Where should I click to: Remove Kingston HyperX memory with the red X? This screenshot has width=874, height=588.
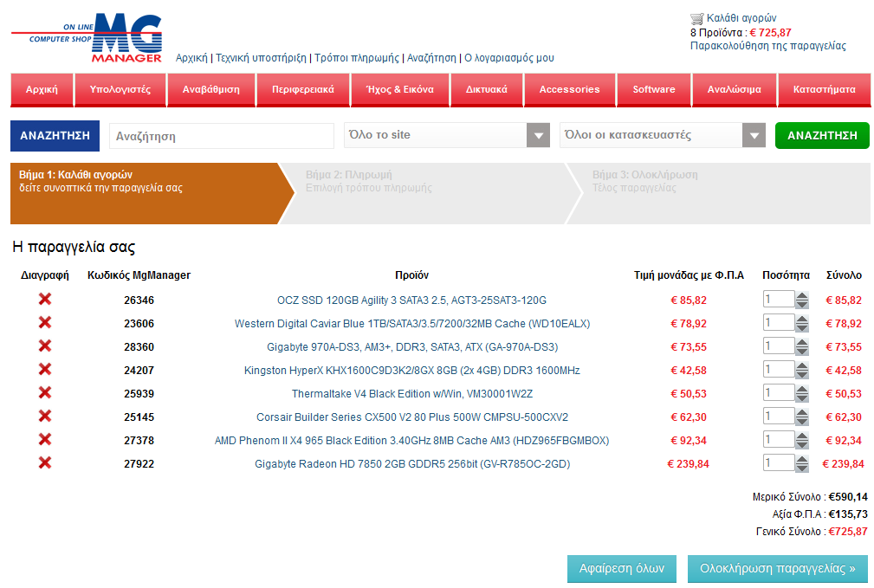[x=45, y=370]
